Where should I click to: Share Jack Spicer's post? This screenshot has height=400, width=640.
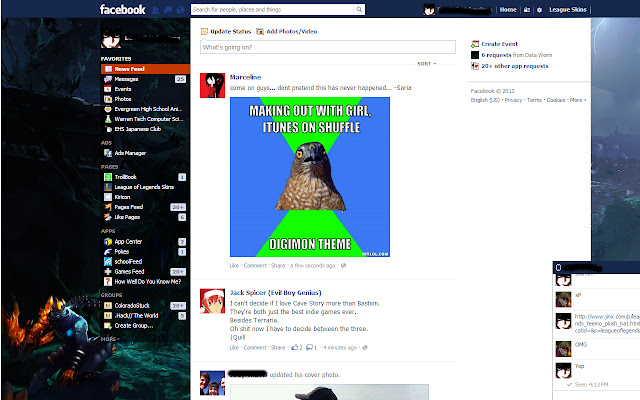coord(278,348)
